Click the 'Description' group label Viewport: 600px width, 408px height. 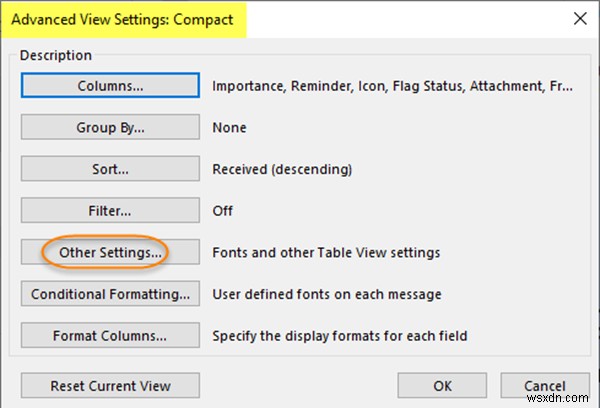click(55, 56)
